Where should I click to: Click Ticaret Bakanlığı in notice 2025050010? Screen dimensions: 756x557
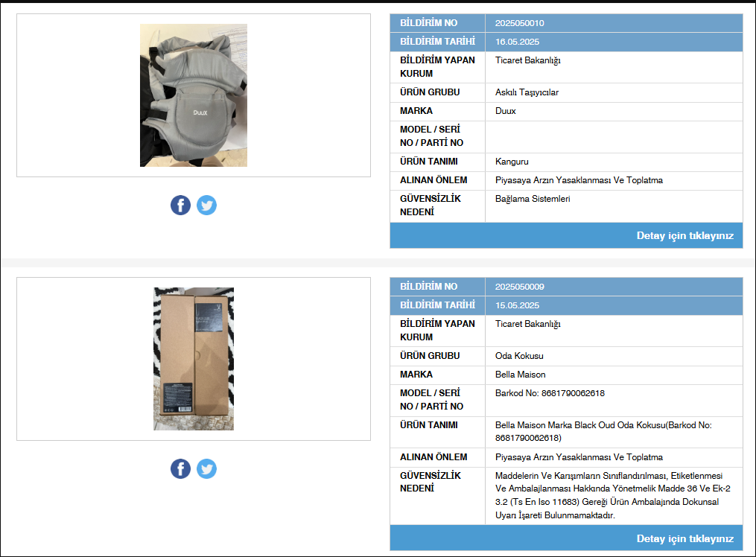pyautogui.click(x=527, y=61)
